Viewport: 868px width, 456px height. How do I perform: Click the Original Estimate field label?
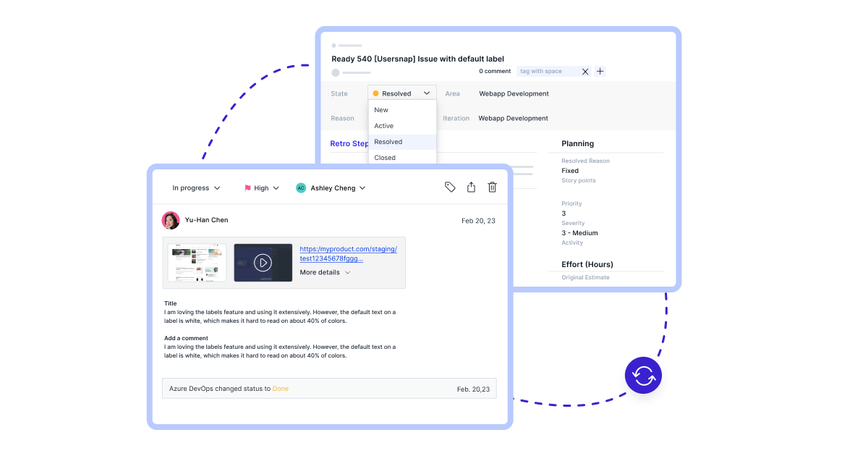coord(585,277)
